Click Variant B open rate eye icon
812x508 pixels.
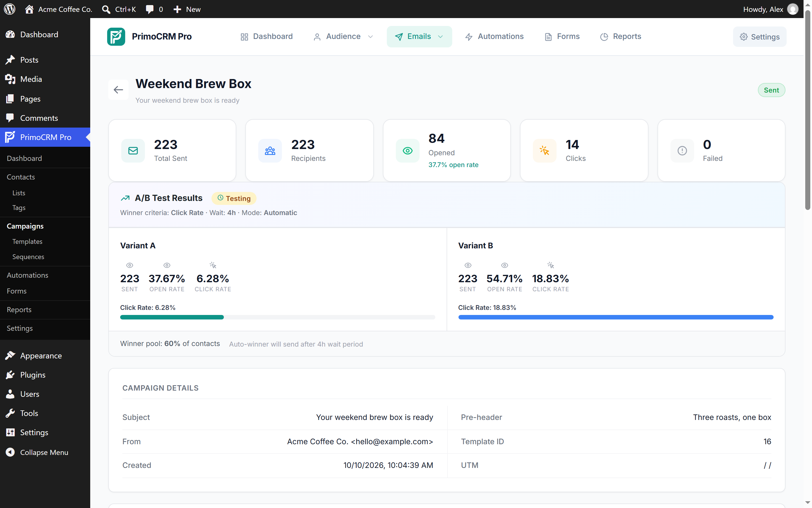click(x=504, y=265)
